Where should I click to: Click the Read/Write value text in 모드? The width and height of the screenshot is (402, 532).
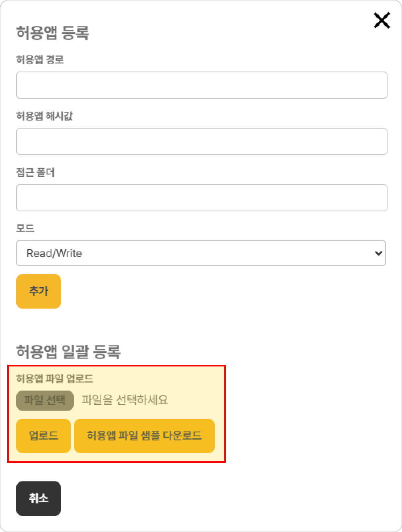(x=54, y=253)
